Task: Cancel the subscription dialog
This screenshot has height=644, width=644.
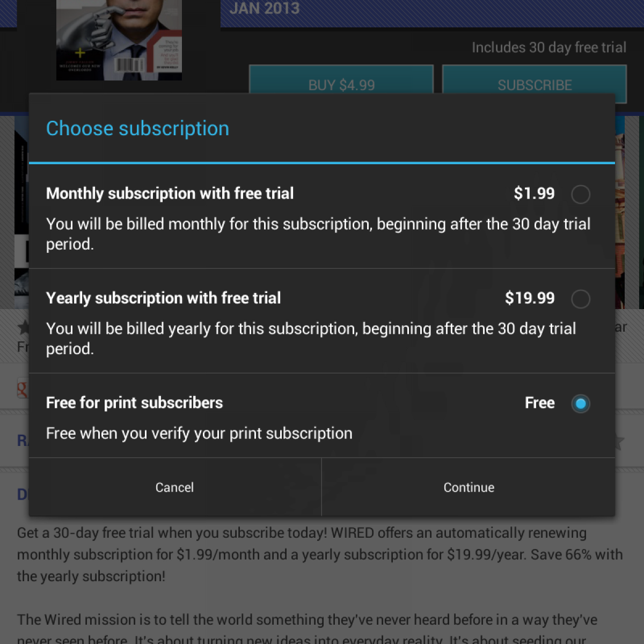Action: 174,487
